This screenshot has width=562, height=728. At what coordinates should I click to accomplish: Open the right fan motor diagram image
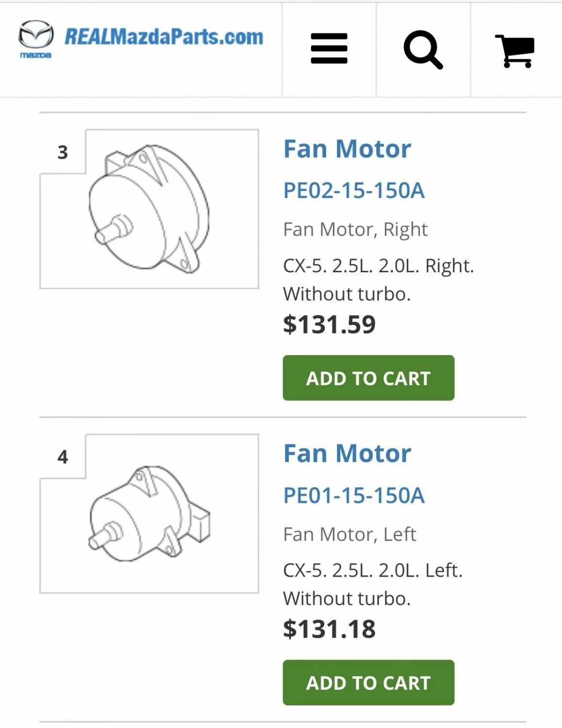click(x=149, y=209)
